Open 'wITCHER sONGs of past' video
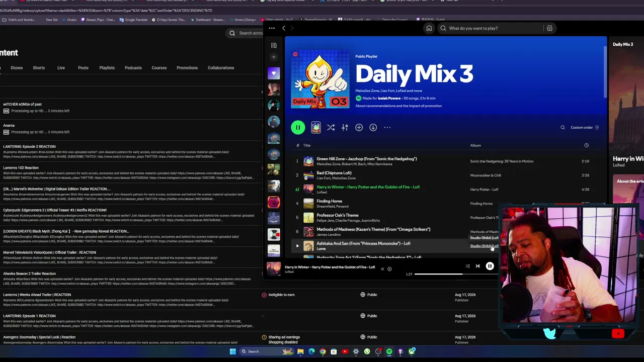Image resolution: width=644 pixels, height=362 pixels. (23, 105)
